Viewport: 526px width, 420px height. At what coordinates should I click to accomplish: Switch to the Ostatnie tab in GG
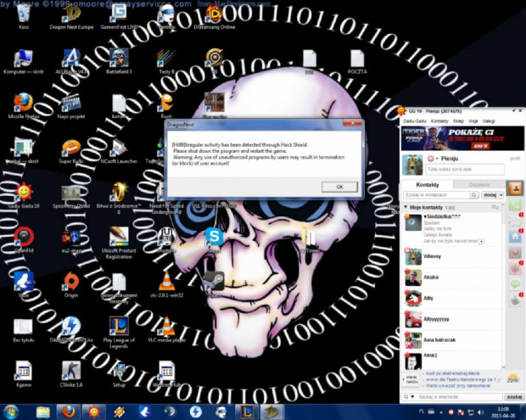click(479, 184)
